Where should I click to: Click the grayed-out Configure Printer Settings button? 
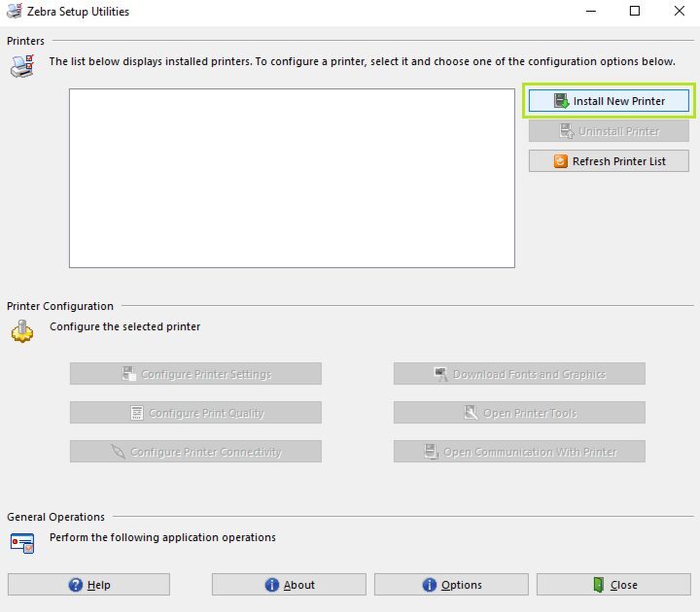tap(195, 374)
